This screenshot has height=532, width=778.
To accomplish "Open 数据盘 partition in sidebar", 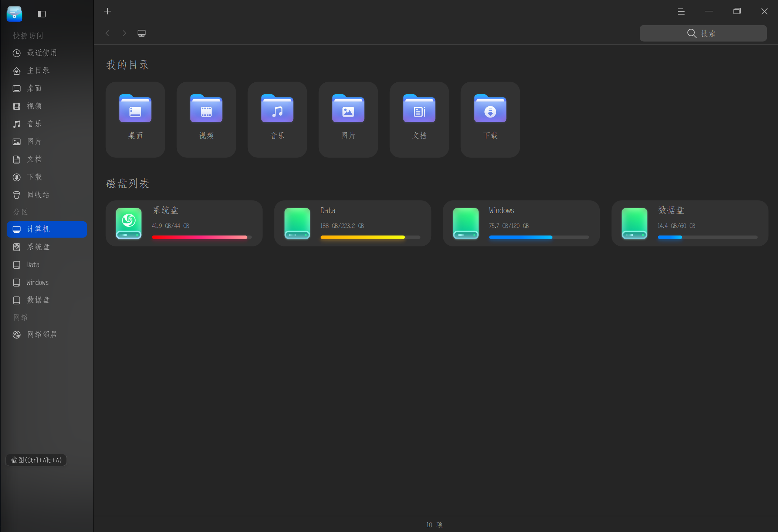I will click(47, 300).
